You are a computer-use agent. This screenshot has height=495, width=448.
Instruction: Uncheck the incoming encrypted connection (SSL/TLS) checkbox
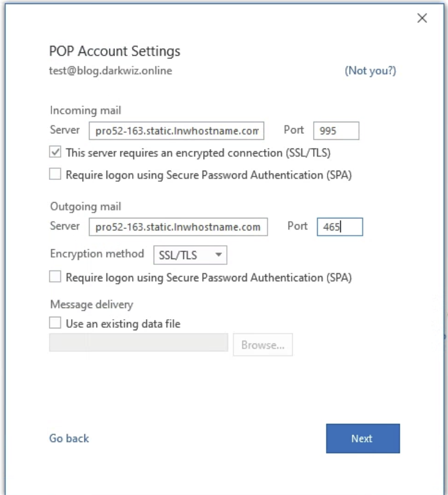point(55,153)
